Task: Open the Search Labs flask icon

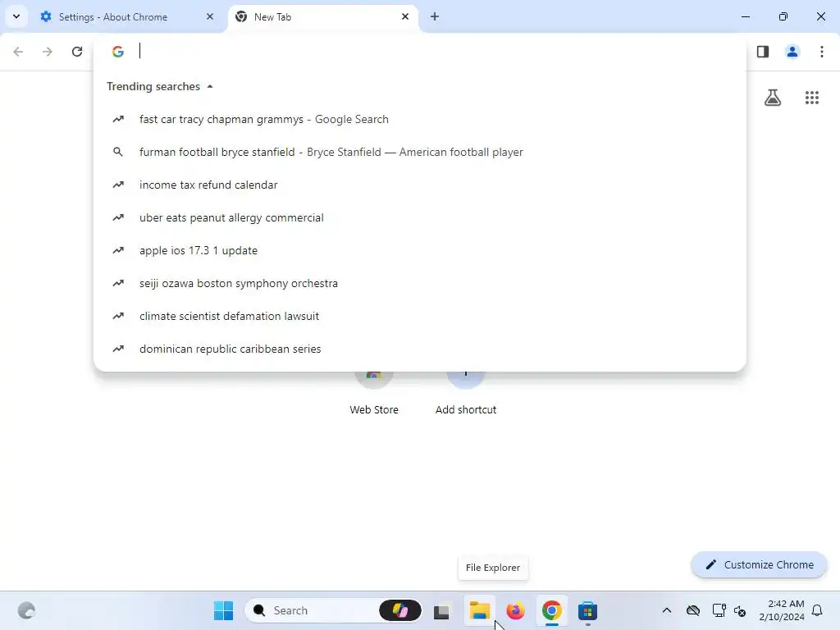Action: [x=773, y=98]
